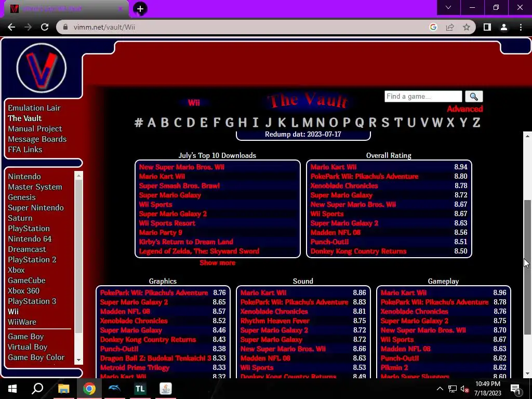The height and width of the screenshot is (399, 532).
Task: Open Windows taskbar search
Action: click(37, 389)
